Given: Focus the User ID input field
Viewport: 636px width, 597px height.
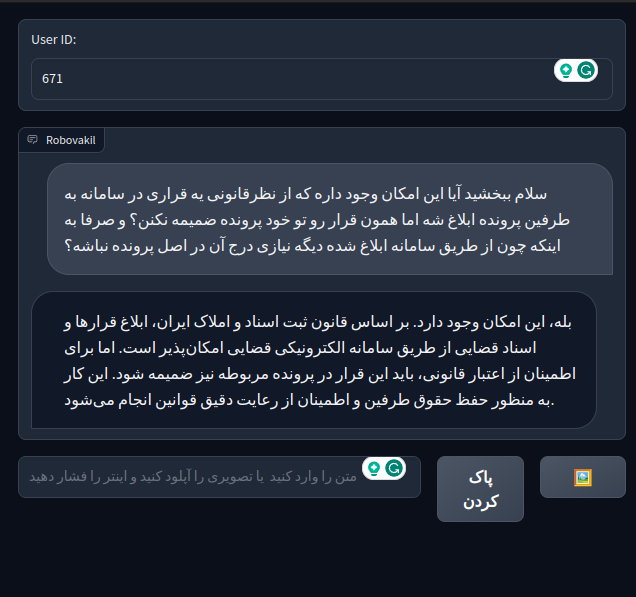Looking at the screenshot, I should [300, 78].
